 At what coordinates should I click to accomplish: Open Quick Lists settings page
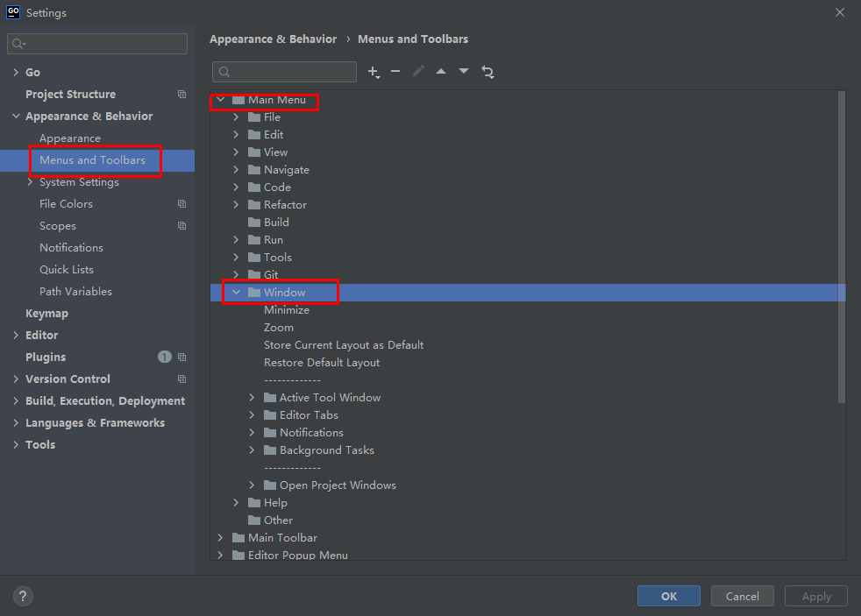coord(67,270)
